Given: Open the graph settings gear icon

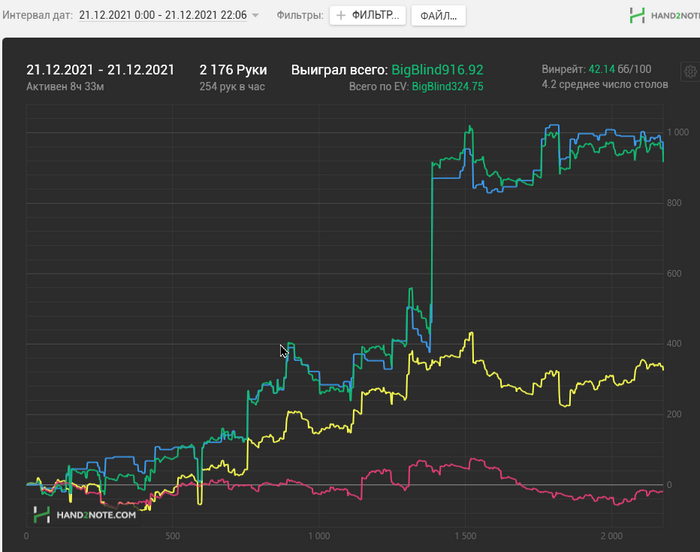Looking at the screenshot, I should [x=690, y=71].
